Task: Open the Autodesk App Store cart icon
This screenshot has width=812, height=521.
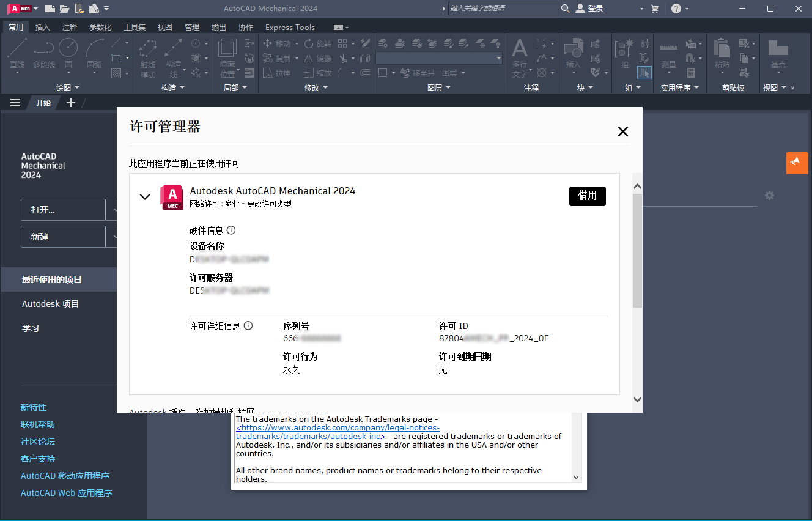Action: 655,9
